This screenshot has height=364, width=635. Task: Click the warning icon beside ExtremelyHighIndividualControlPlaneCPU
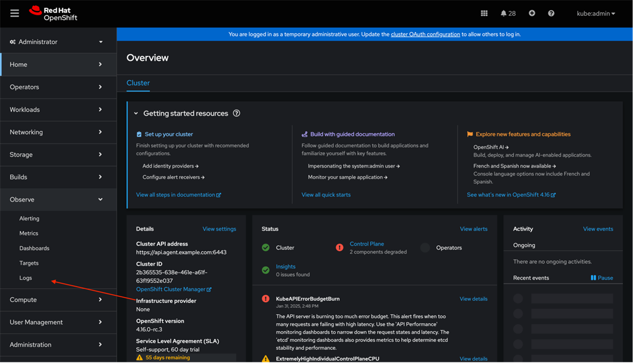265,358
